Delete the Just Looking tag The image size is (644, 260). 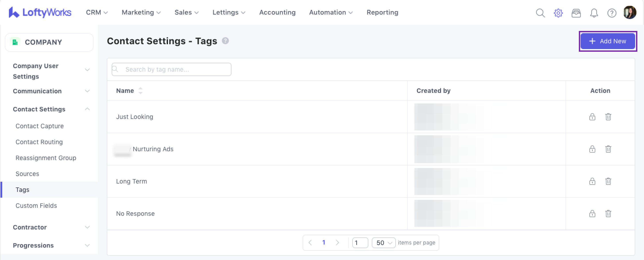tap(608, 117)
